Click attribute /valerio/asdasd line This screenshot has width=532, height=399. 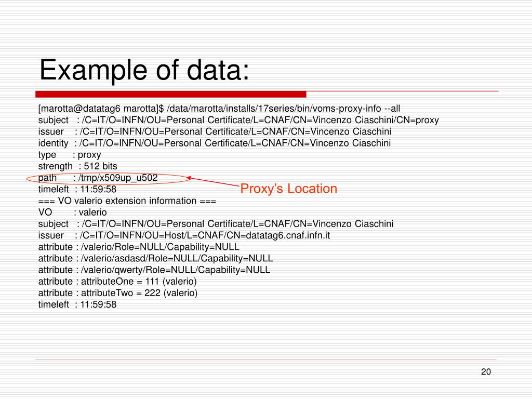(156, 259)
